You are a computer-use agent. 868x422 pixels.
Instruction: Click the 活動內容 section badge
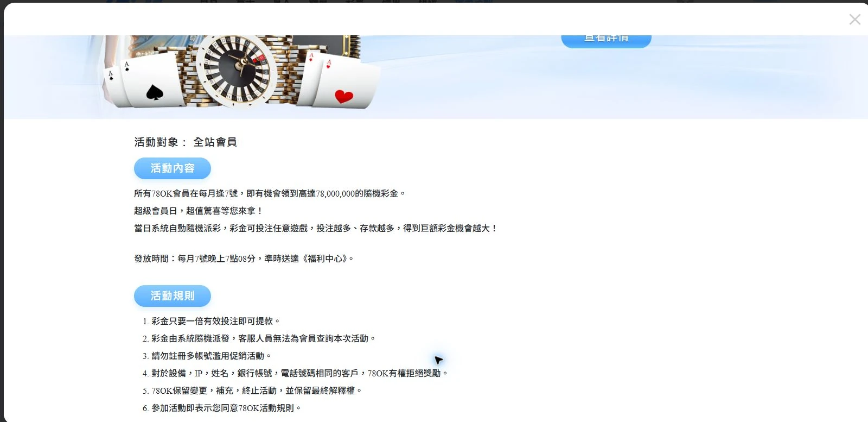click(173, 168)
